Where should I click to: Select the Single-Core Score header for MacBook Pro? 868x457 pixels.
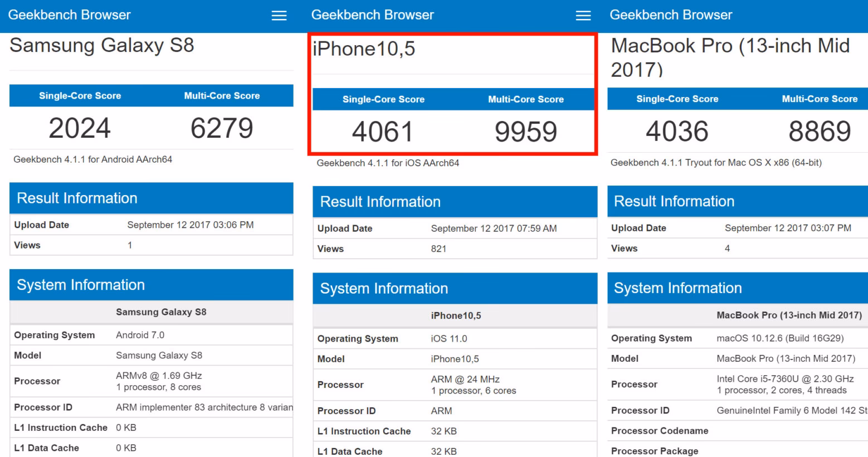[x=677, y=99]
